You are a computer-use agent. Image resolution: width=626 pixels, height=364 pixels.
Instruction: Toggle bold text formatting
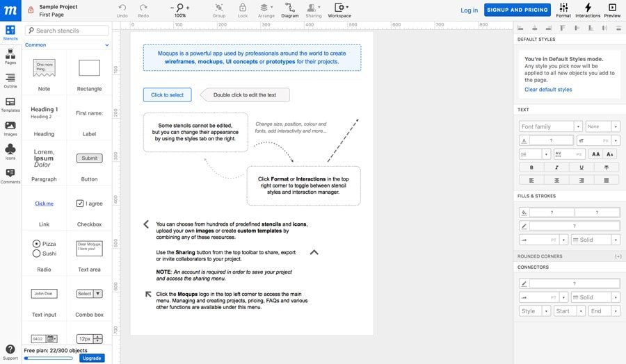click(x=531, y=167)
